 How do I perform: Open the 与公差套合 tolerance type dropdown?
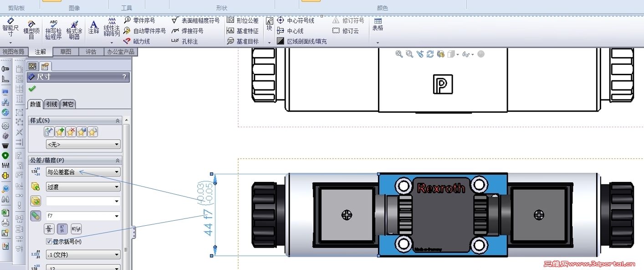tap(83, 172)
